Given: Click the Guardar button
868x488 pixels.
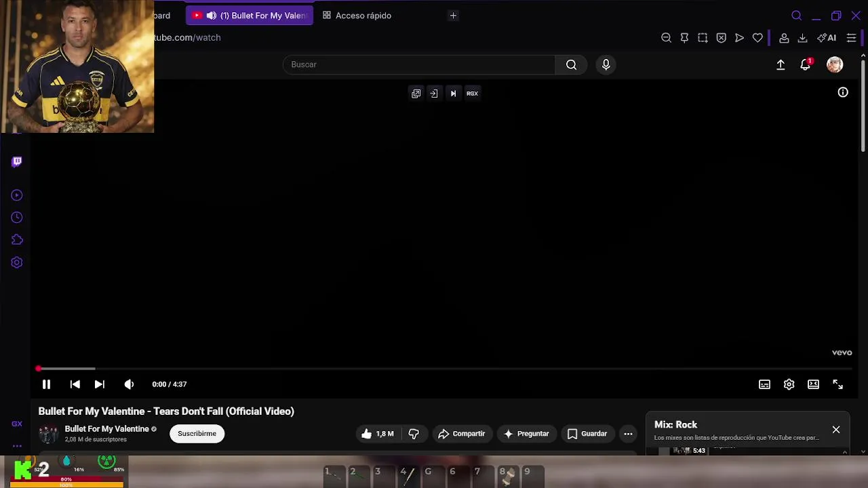Looking at the screenshot, I should click(x=587, y=434).
